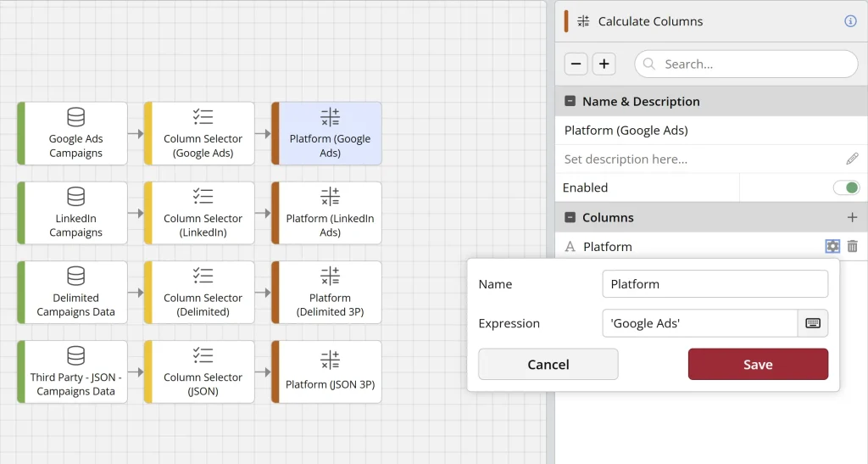This screenshot has height=464, width=868.
Task: Click the Name label in dialog
Action: [x=495, y=284]
